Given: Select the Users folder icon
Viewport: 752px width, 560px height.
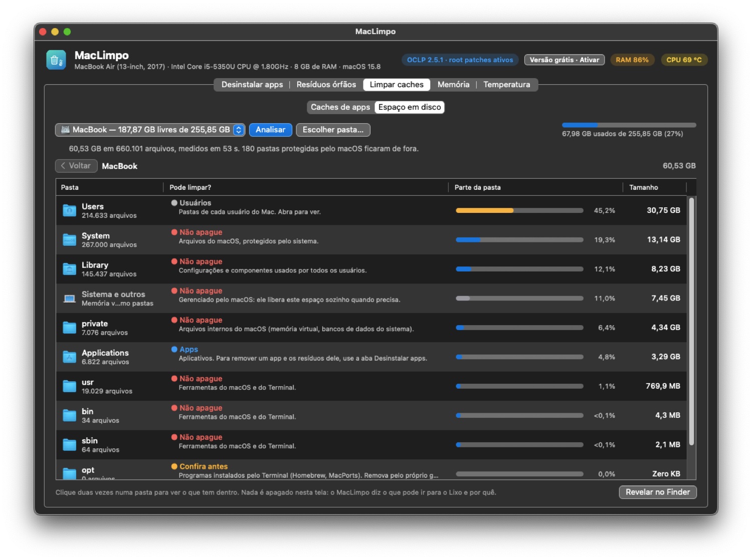Looking at the screenshot, I should pyautogui.click(x=69, y=210).
